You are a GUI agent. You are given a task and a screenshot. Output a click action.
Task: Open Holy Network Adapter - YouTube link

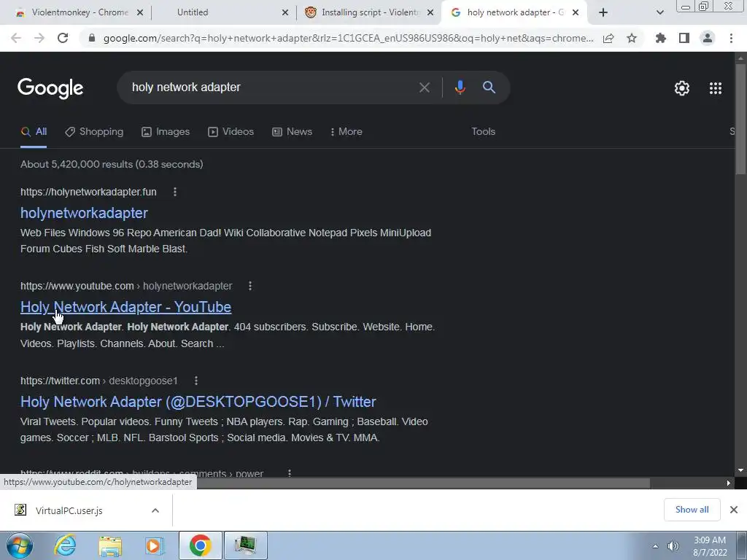[x=125, y=307]
